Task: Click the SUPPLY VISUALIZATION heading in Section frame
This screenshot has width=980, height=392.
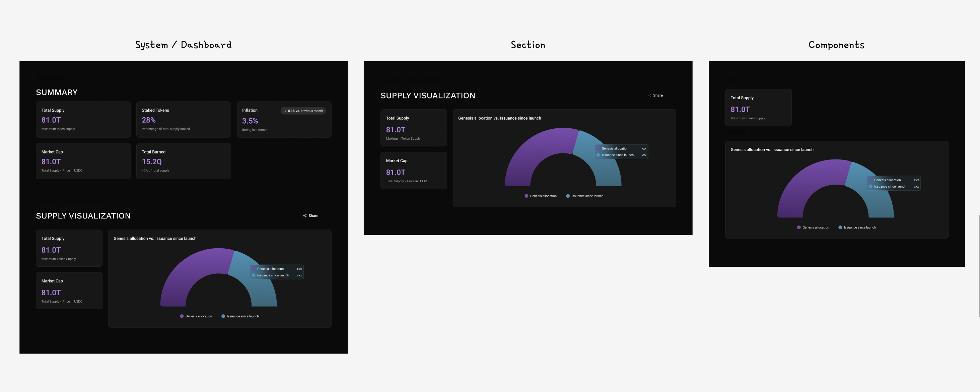Action: [428, 95]
